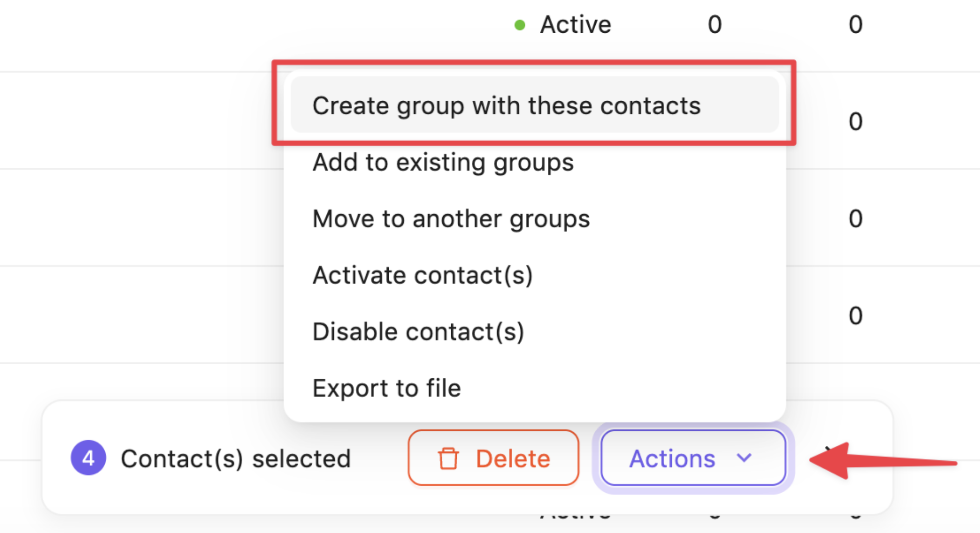Click the Contact(s) selected label
The image size is (980, 533).
(236, 458)
